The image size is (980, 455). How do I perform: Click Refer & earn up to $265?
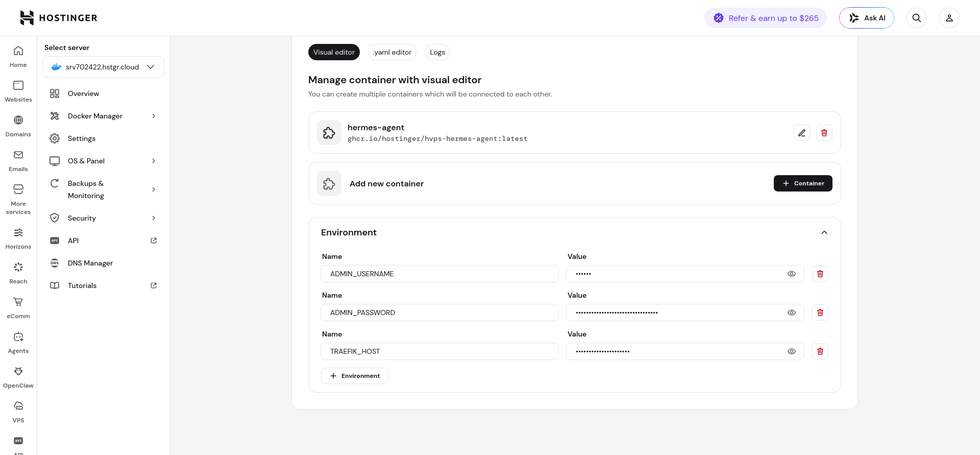766,18
